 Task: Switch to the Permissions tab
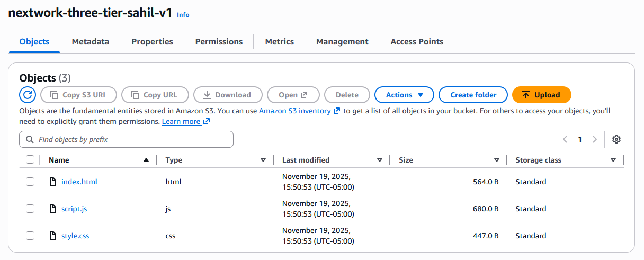click(x=219, y=41)
